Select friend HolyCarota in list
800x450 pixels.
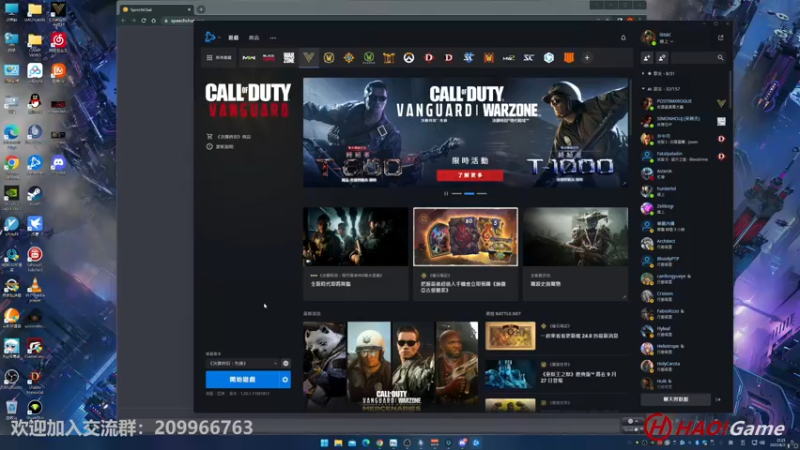tap(684, 366)
